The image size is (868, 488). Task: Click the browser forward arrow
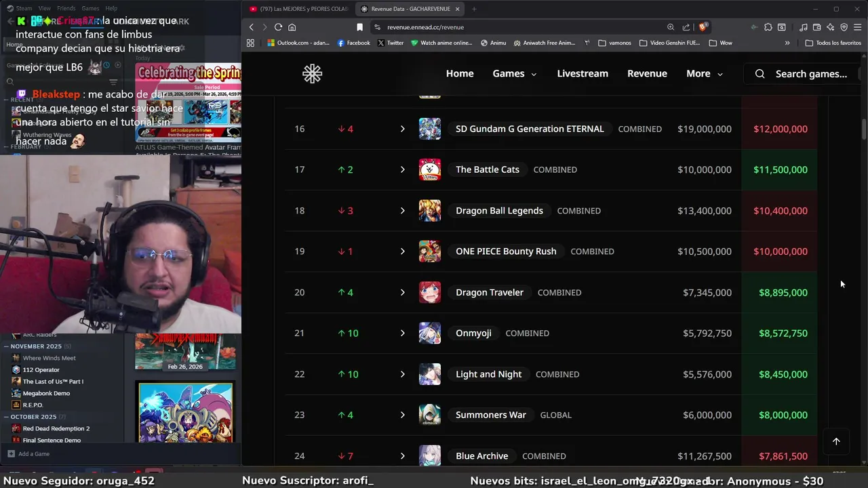tap(264, 27)
